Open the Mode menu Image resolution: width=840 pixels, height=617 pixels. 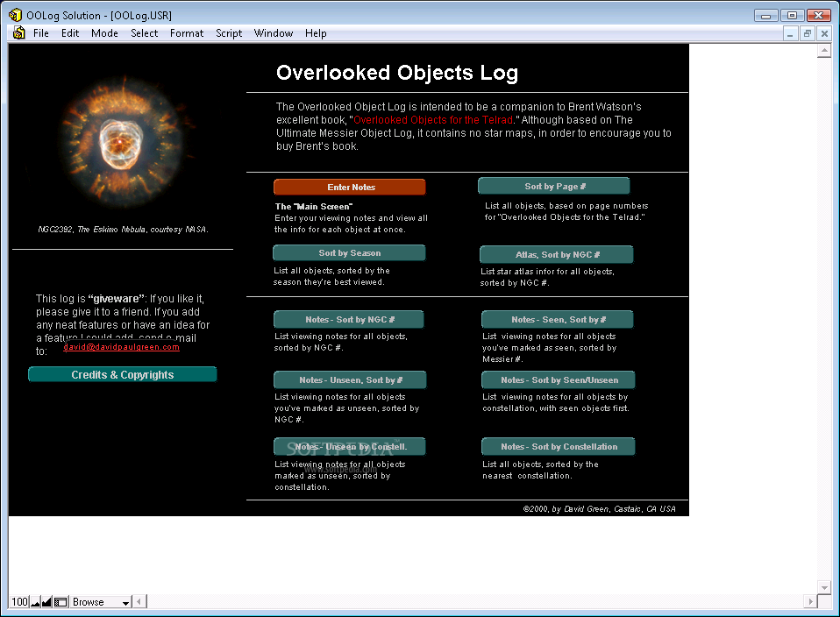click(104, 33)
